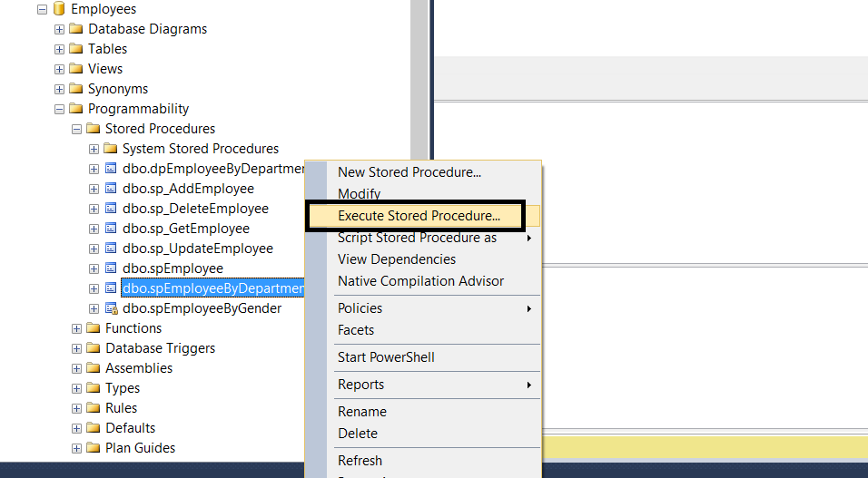Select the dbo.sp_DeleteEmployee tree item
The height and width of the screenshot is (478, 868).
coord(195,209)
